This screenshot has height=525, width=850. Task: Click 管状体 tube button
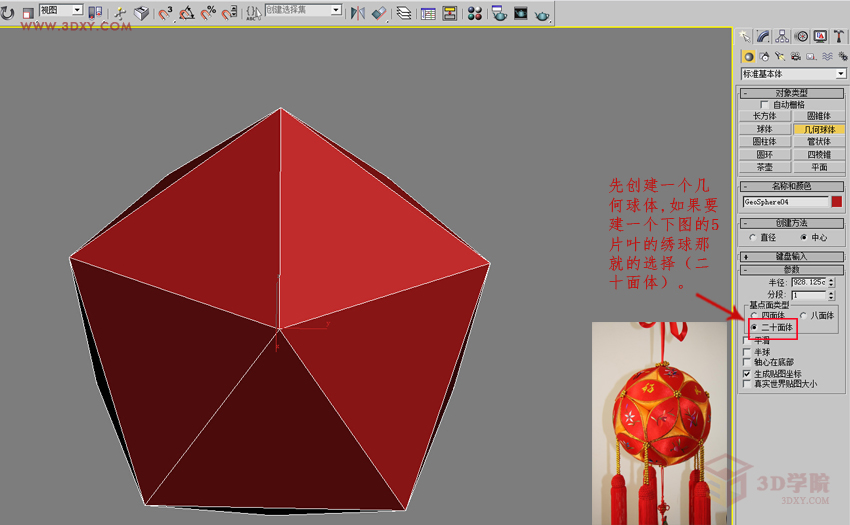819,142
